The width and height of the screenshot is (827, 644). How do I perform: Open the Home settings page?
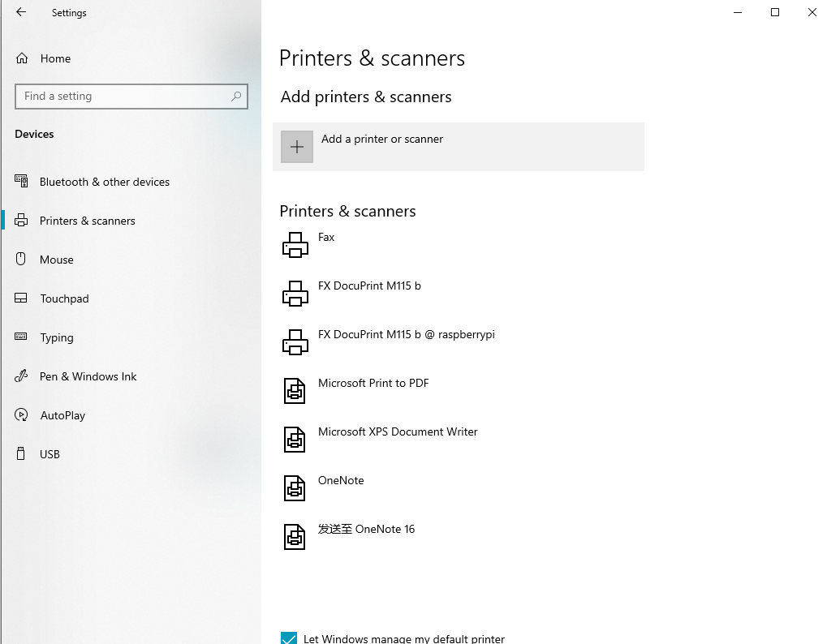pyautogui.click(x=55, y=58)
